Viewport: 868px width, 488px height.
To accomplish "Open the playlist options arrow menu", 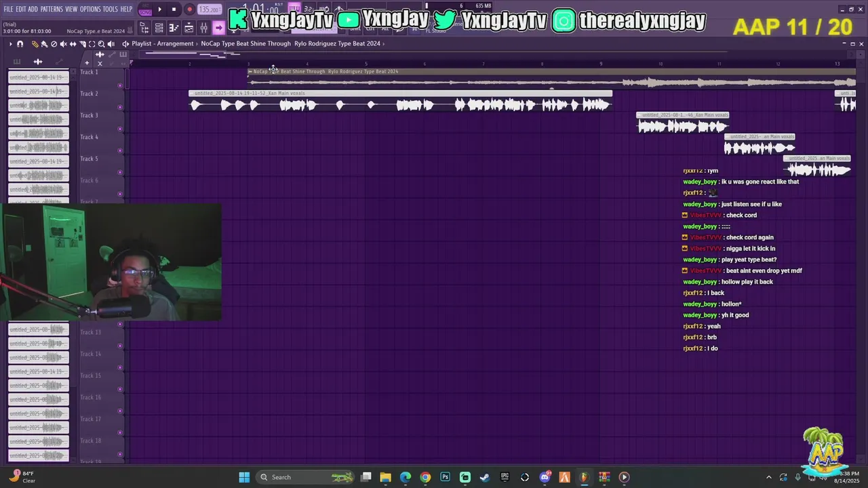I will pos(10,44).
